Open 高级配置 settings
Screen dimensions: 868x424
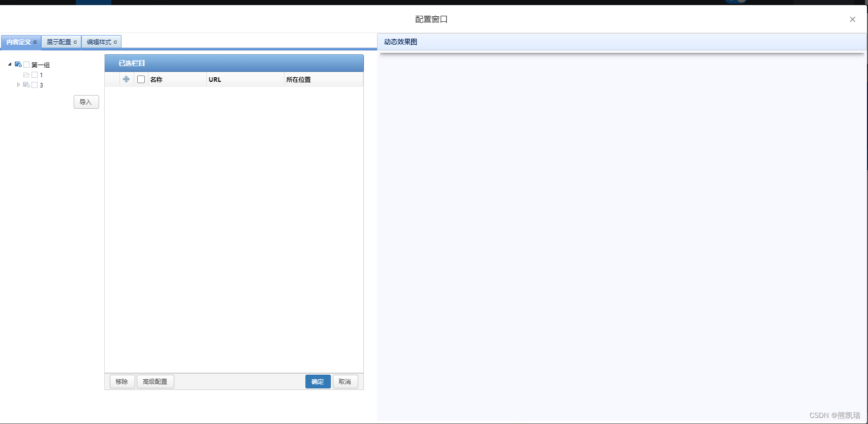point(155,381)
